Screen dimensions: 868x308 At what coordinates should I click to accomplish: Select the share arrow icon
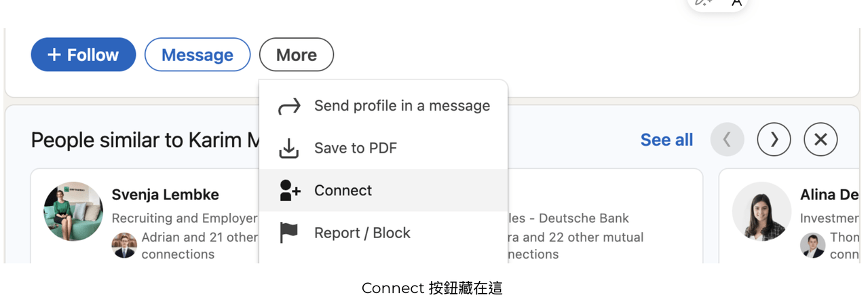(290, 106)
